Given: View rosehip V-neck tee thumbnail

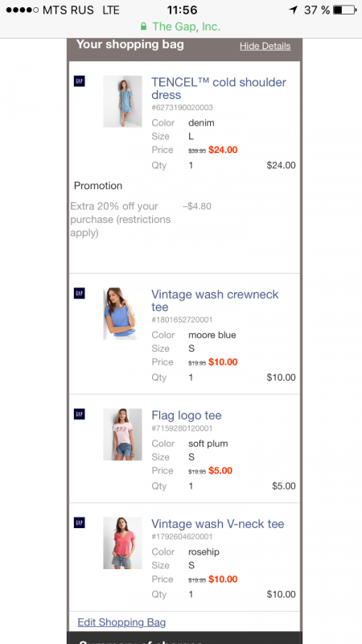Looking at the screenshot, I should (x=122, y=543).
